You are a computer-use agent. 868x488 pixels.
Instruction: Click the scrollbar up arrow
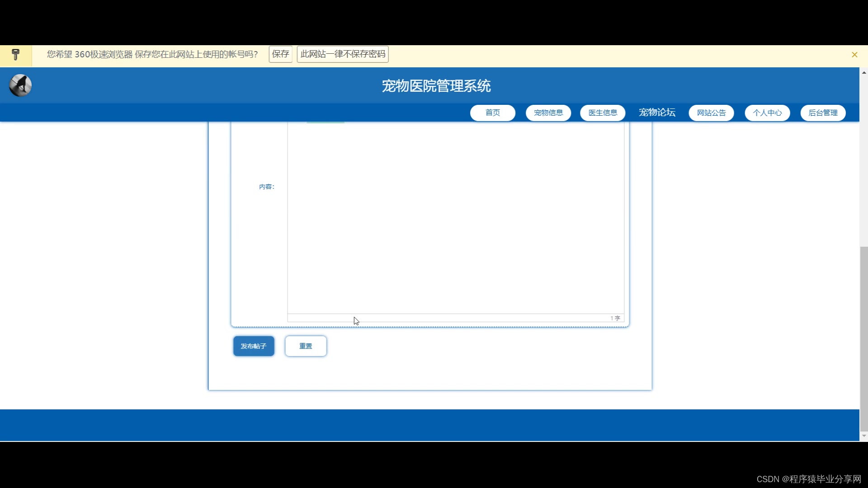click(x=863, y=72)
